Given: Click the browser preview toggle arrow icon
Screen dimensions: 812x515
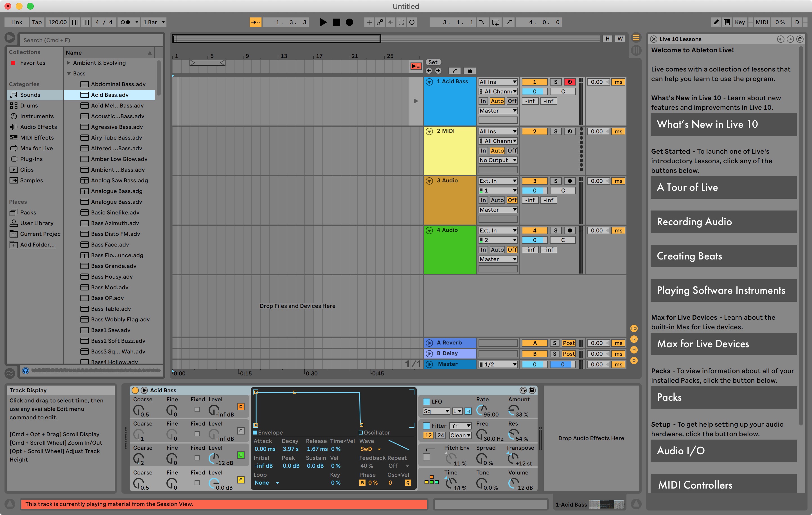Looking at the screenshot, I should 10,38.
